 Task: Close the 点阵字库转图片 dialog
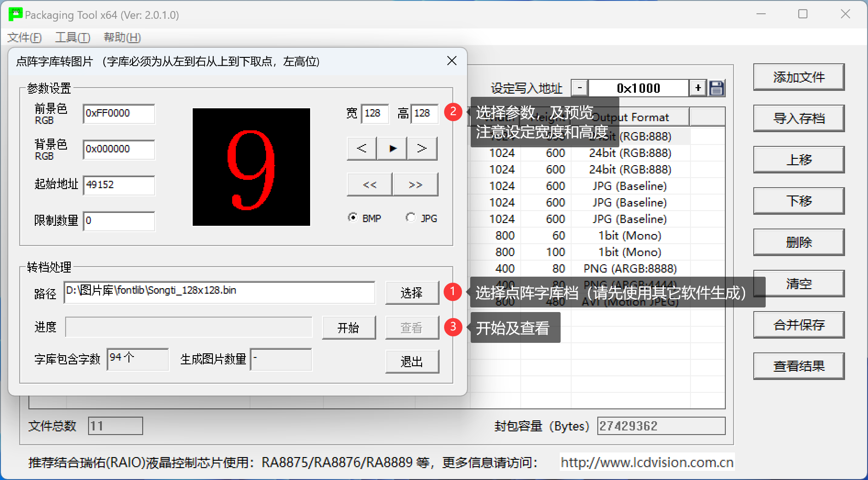pos(451,61)
